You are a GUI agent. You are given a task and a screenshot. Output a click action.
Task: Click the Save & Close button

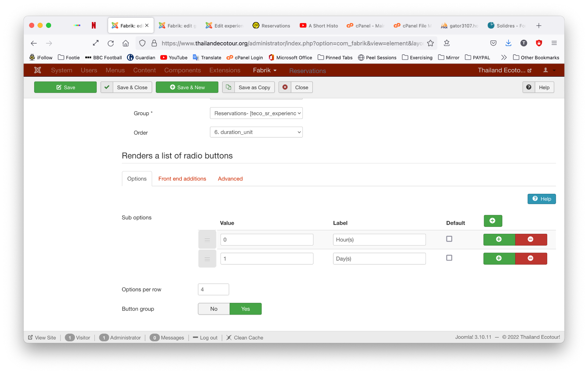(x=127, y=87)
